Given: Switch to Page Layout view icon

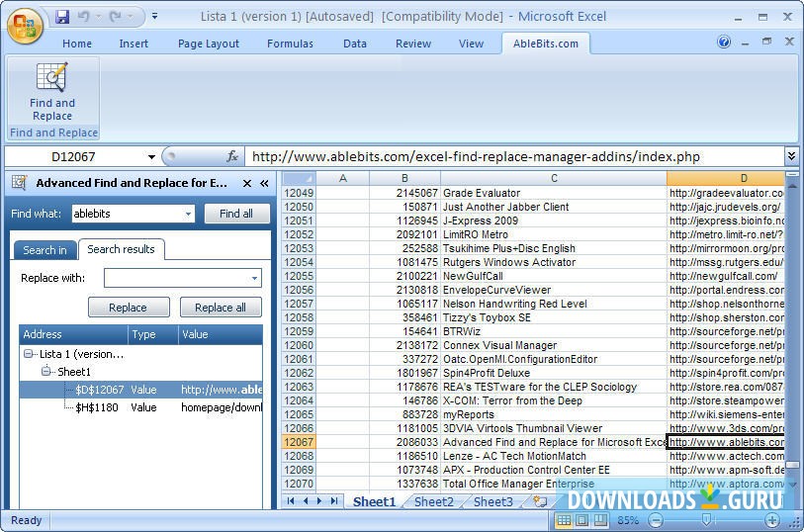Looking at the screenshot, I should click(x=581, y=521).
